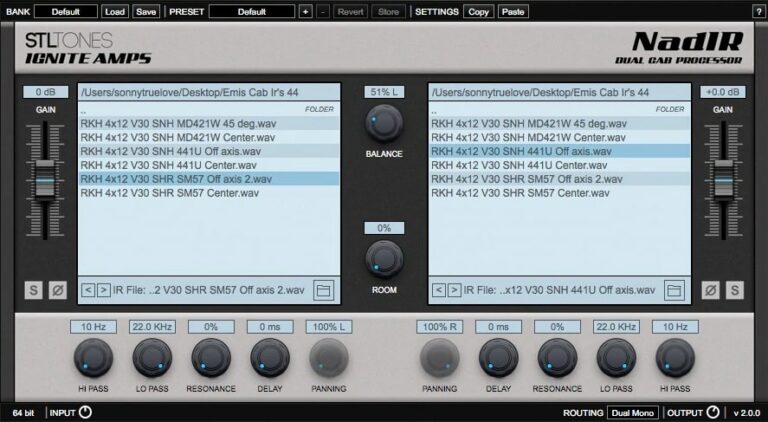Invert phase on the right cab
Viewport: 768px width, 422px height.
(710, 290)
